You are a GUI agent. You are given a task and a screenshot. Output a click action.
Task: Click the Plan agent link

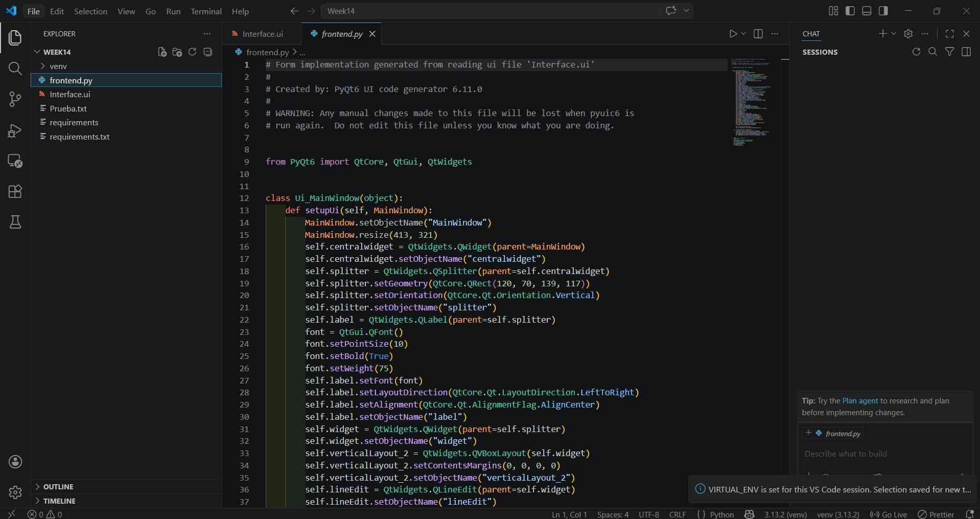[x=860, y=401]
